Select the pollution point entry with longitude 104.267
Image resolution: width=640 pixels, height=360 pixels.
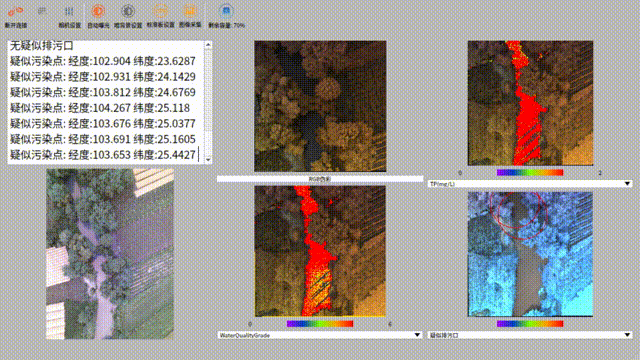[100, 108]
